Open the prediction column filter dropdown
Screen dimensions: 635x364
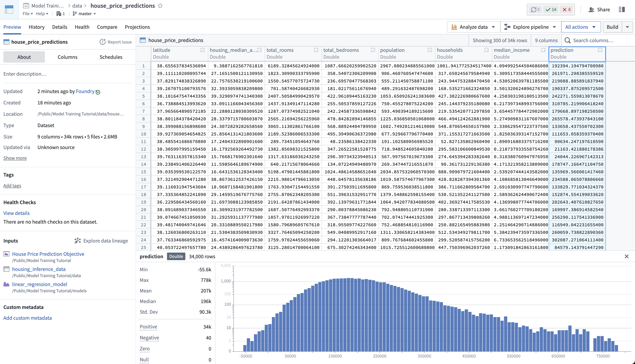[600, 50]
